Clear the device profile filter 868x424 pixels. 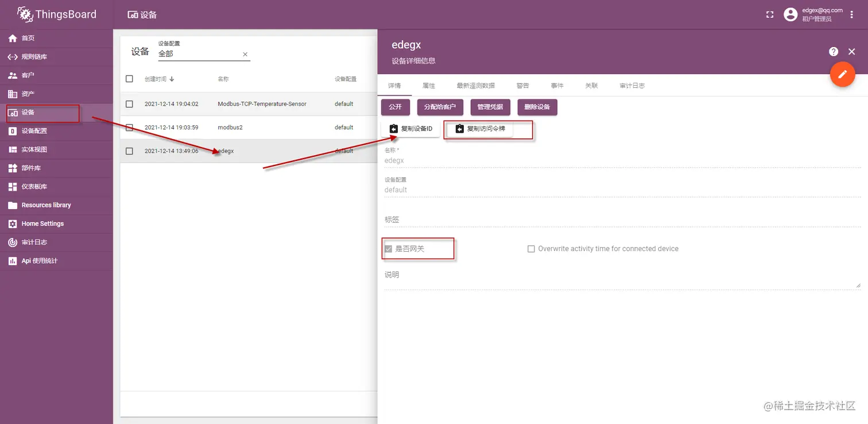[x=245, y=54]
